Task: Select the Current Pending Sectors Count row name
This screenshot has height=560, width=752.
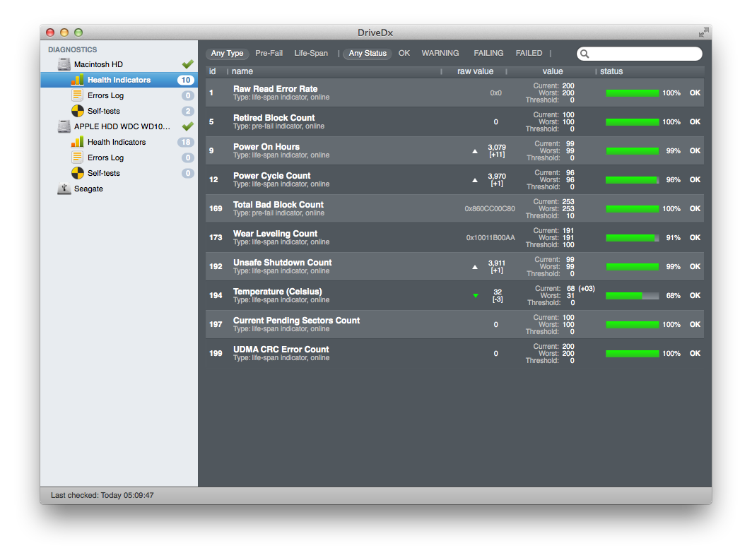Action: click(x=296, y=321)
